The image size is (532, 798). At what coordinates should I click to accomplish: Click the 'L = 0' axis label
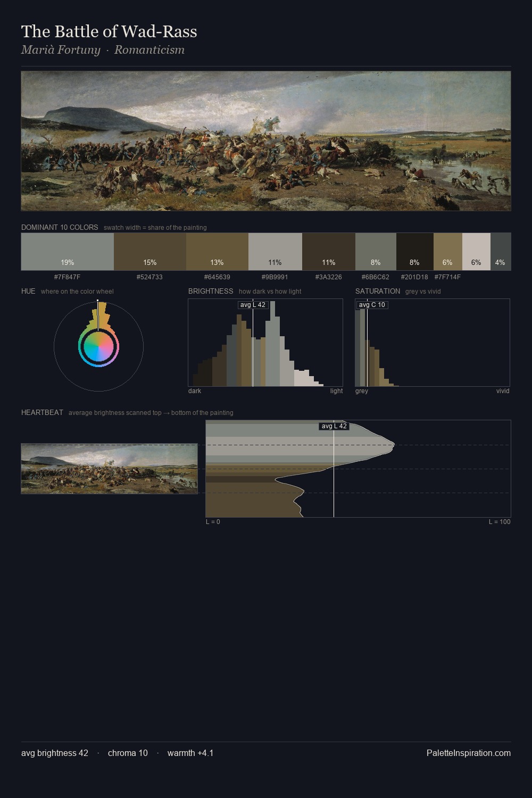coord(213,522)
